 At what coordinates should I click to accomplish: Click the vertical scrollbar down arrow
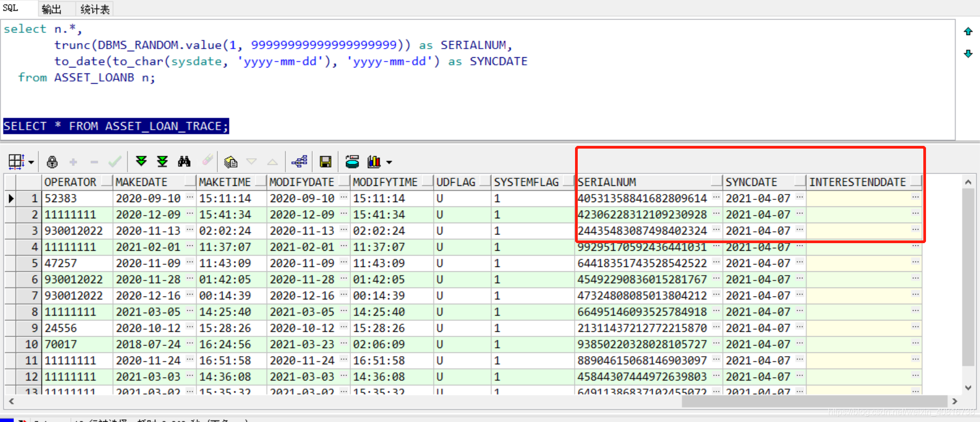click(968, 387)
